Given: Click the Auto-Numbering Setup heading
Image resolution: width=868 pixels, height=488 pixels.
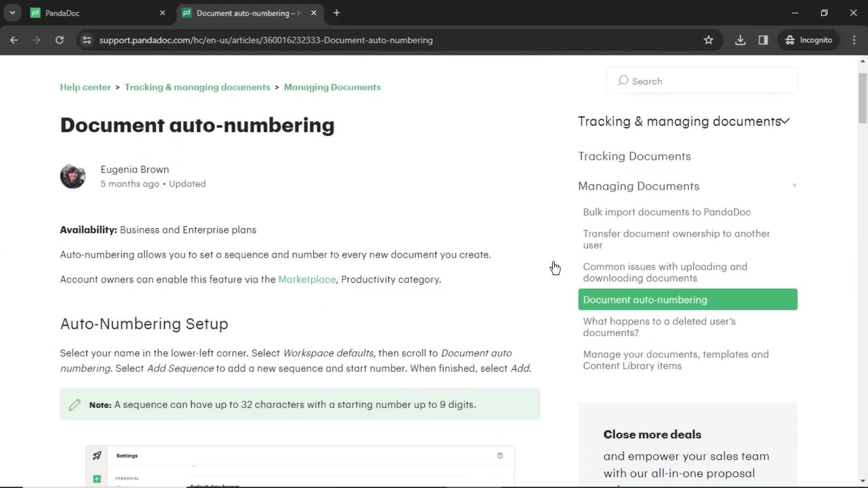Looking at the screenshot, I should [144, 324].
